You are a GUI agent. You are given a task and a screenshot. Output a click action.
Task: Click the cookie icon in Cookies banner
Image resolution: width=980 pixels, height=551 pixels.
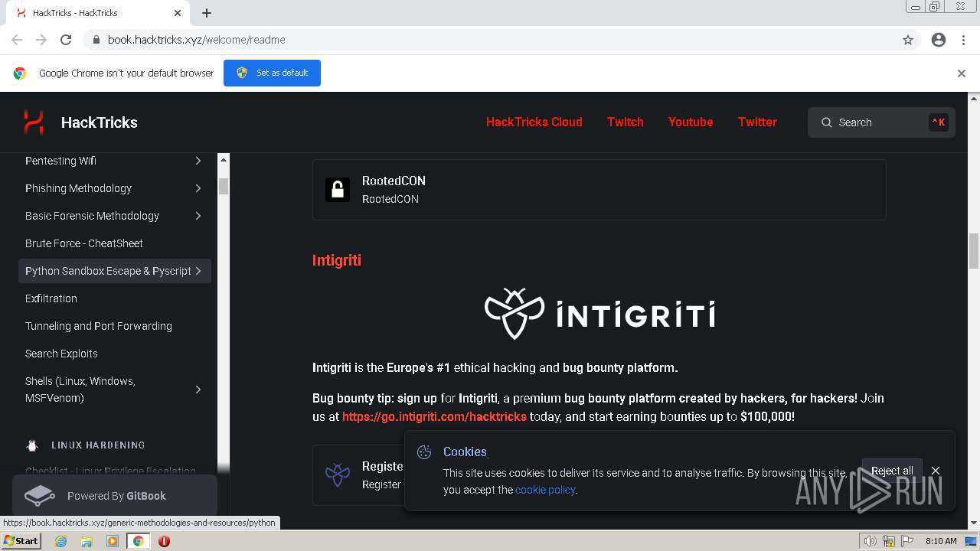pos(424,452)
